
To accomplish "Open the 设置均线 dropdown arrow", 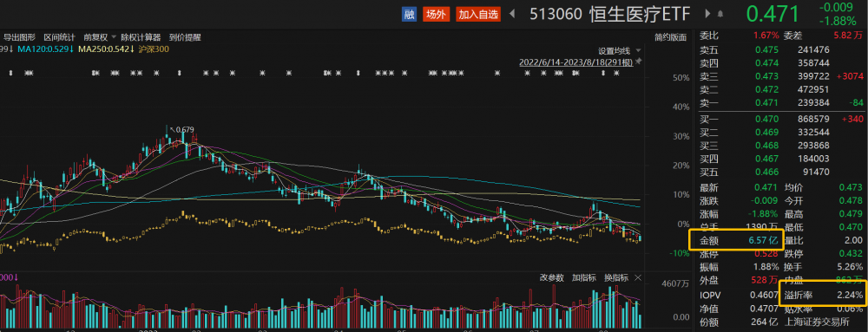I will pos(639,51).
